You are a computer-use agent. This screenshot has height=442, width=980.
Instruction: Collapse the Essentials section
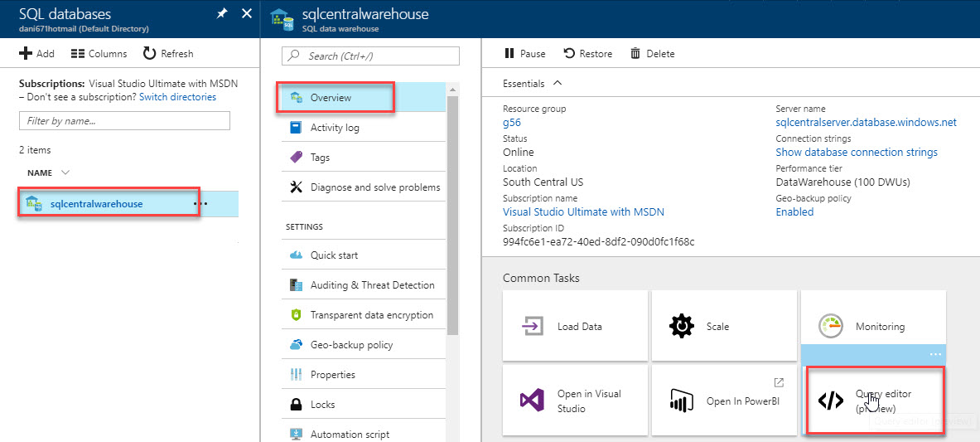(x=558, y=83)
